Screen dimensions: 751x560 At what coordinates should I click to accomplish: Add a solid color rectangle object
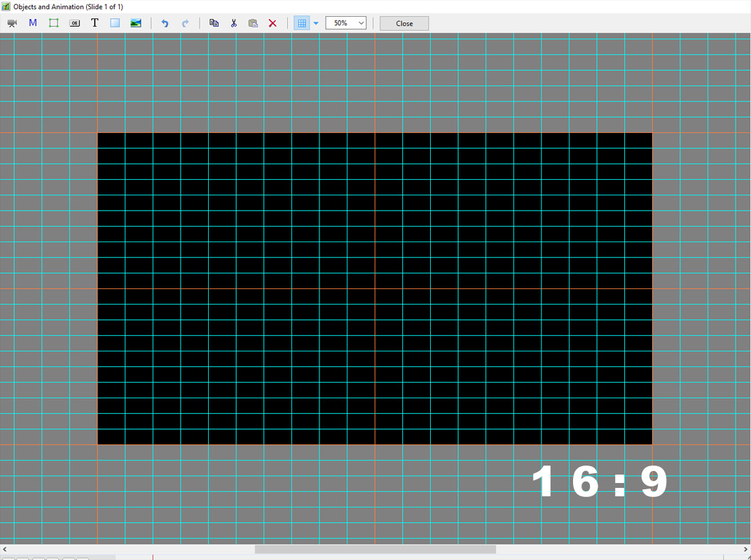pos(115,23)
